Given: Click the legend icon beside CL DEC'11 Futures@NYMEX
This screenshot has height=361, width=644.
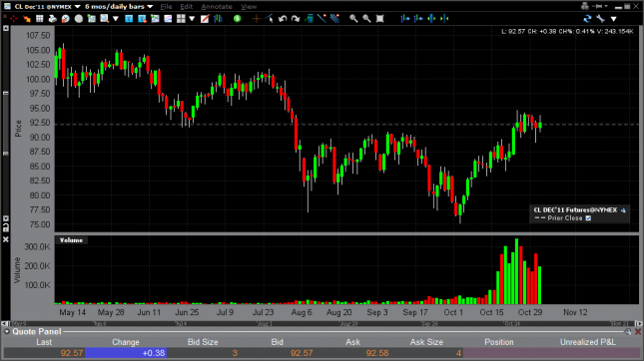Looking at the screenshot, I should pyautogui.click(x=623, y=210).
